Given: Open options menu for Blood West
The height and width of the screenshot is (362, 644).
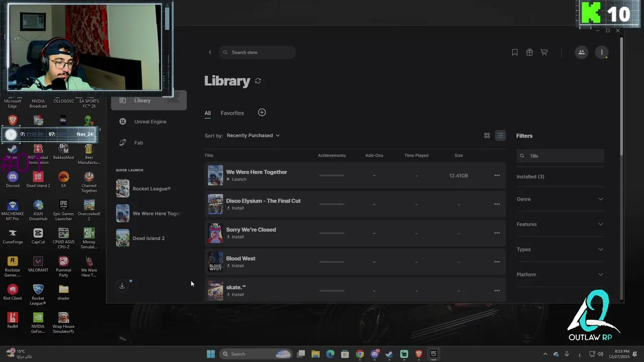Looking at the screenshot, I should (497, 262).
